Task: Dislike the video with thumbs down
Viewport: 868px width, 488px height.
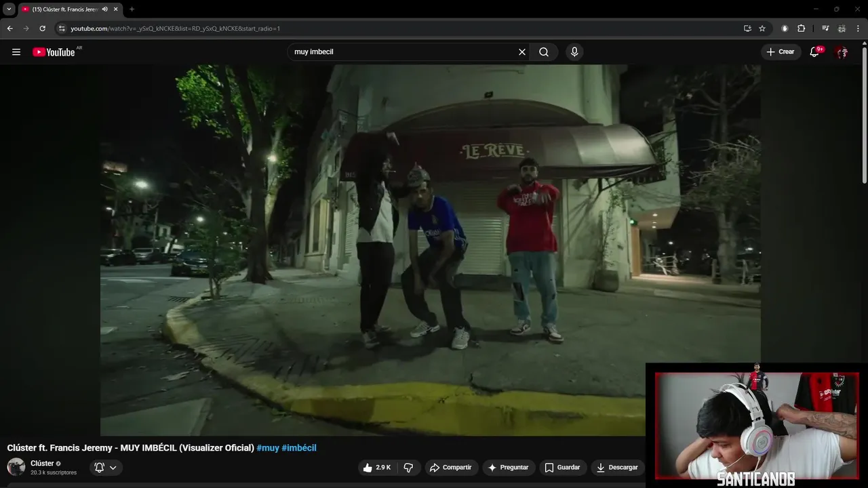Action: pyautogui.click(x=408, y=468)
